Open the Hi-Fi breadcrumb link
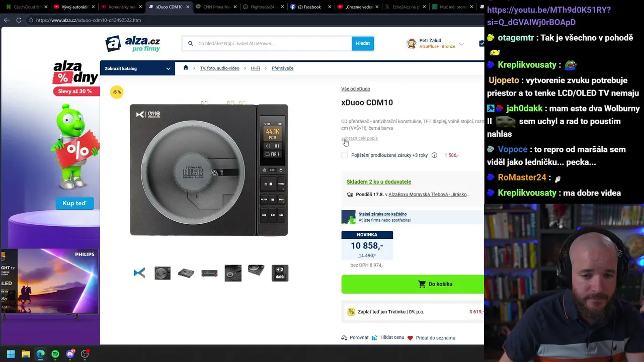 click(256, 68)
